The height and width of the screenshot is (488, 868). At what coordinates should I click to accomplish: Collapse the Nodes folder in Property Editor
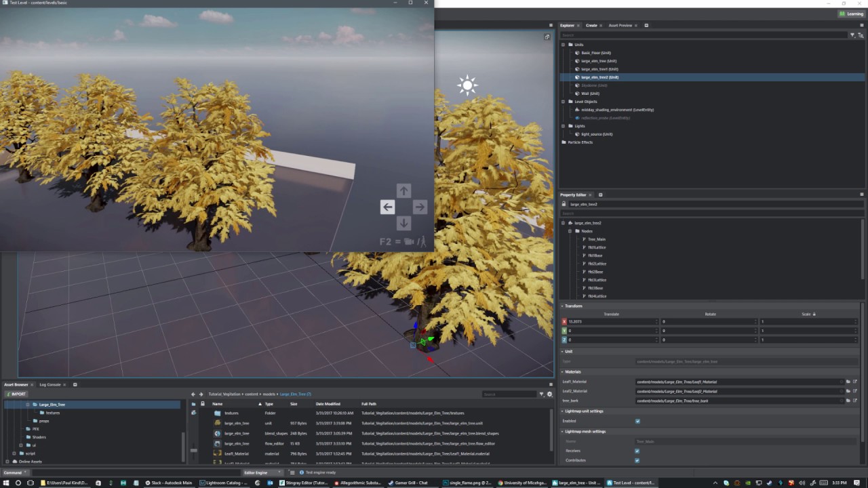coord(570,231)
